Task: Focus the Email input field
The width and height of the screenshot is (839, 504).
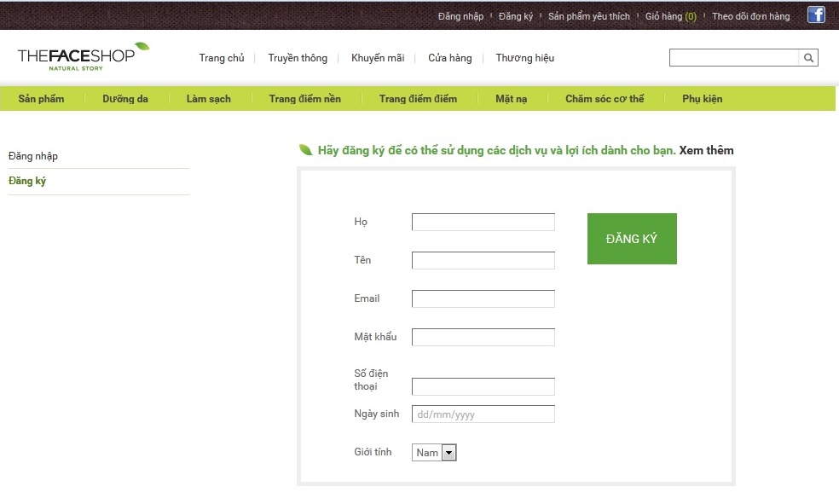Action: tap(483, 299)
